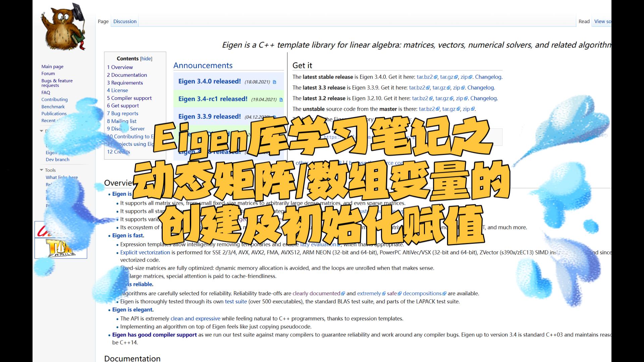Open Eigen 3.4-rc1 released! announcement

[x=213, y=99]
